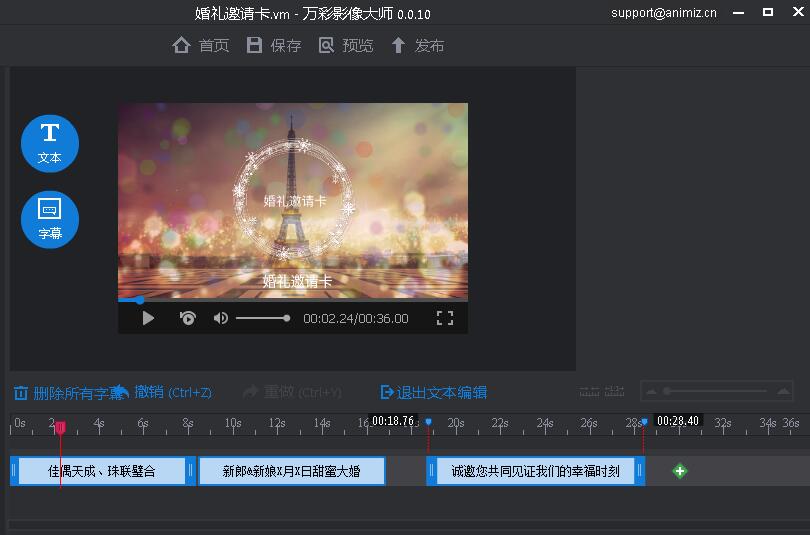Exit text editing via 退出文本编辑
Screen dimensions: 810x535
(433, 392)
